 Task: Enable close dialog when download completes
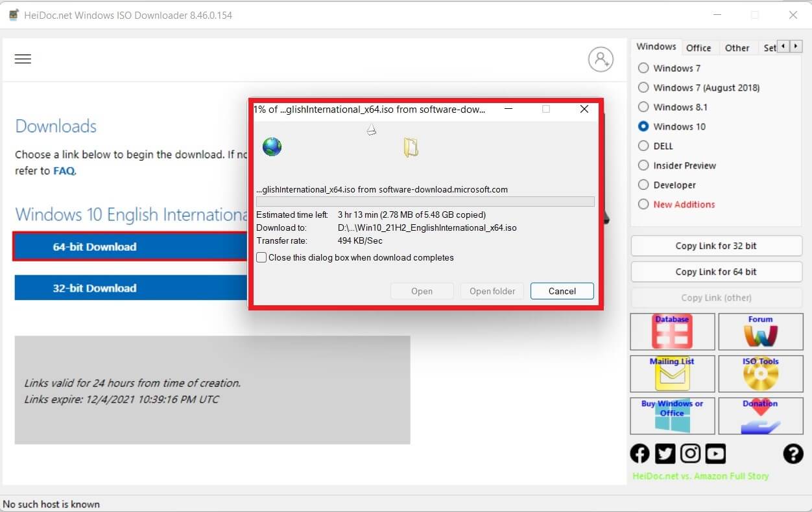coord(261,258)
